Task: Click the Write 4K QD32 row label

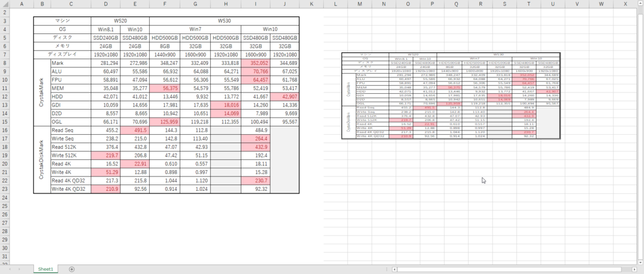Action: tap(70, 189)
